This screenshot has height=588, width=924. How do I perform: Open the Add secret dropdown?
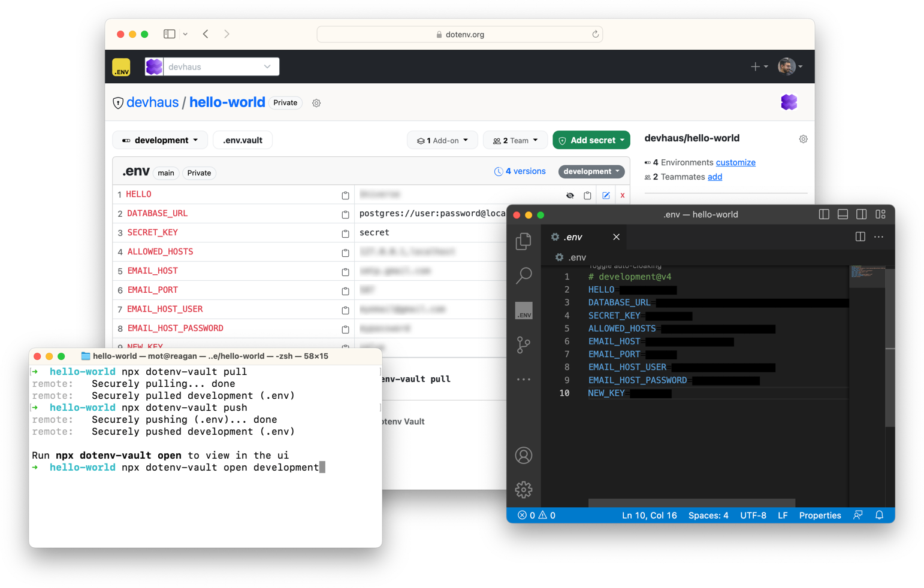coord(591,140)
